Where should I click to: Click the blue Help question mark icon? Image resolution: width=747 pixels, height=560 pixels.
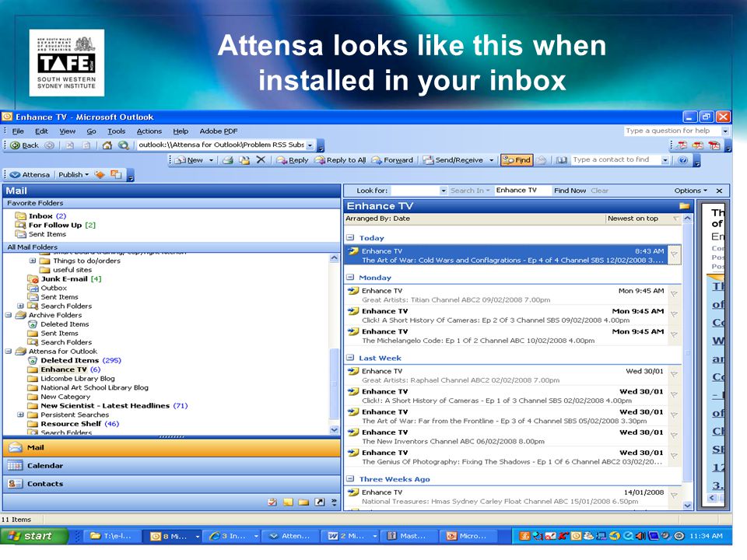coord(682,160)
